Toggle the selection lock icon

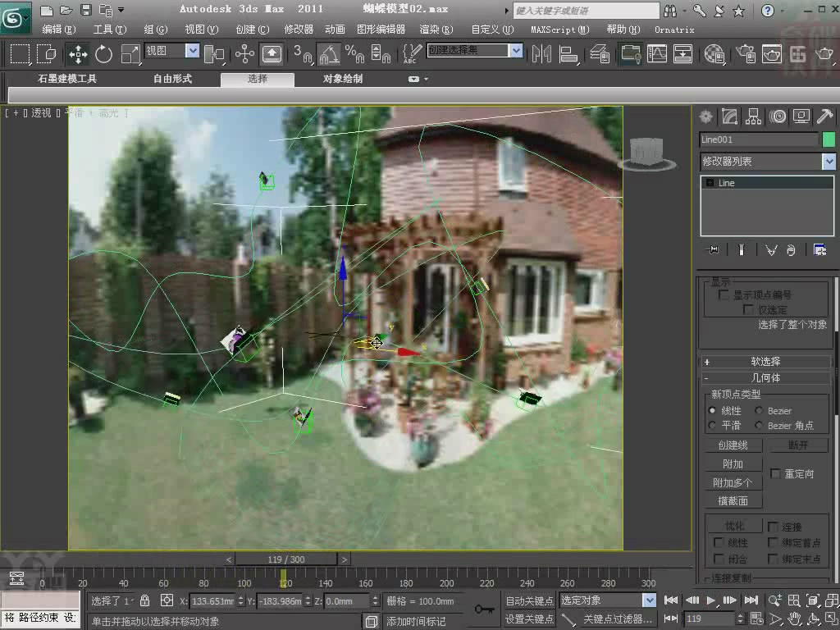pos(144,600)
